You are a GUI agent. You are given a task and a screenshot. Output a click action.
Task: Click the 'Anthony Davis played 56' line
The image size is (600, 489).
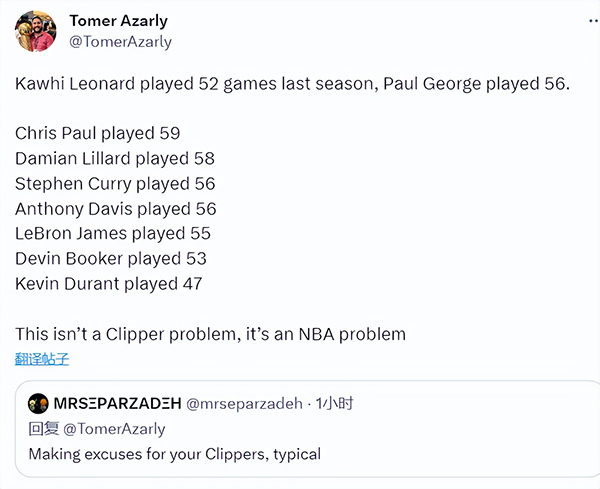[x=116, y=209]
